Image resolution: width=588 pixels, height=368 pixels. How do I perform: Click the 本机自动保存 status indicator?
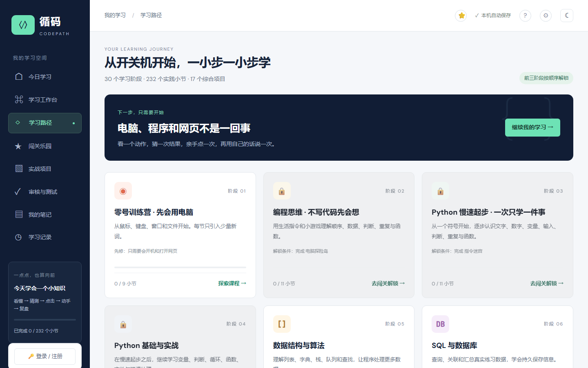click(x=492, y=16)
